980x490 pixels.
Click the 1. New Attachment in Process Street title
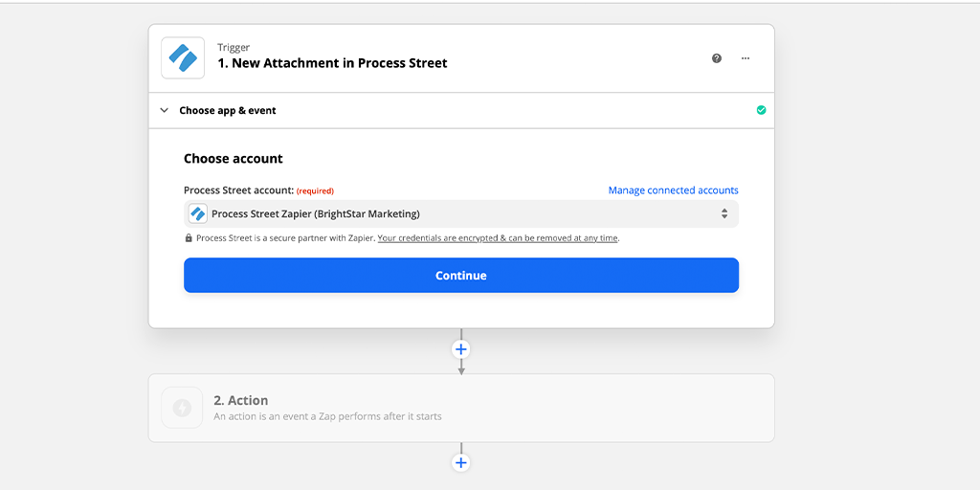pyautogui.click(x=332, y=63)
